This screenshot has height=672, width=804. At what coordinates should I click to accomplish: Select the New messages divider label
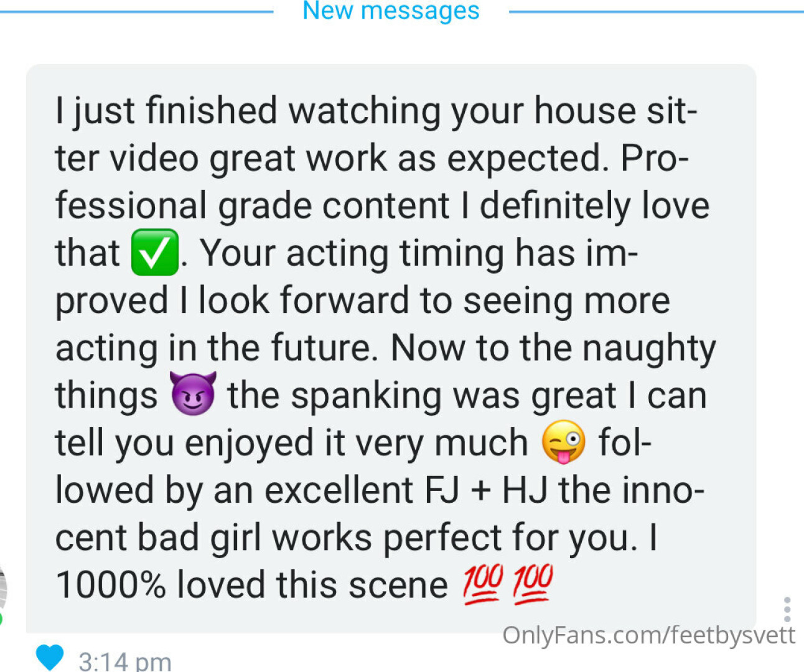(391, 11)
